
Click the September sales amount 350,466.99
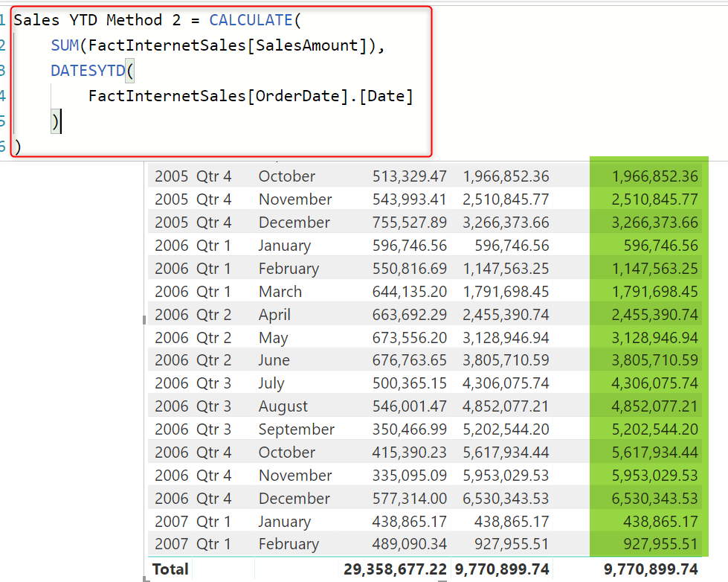[409, 429]
